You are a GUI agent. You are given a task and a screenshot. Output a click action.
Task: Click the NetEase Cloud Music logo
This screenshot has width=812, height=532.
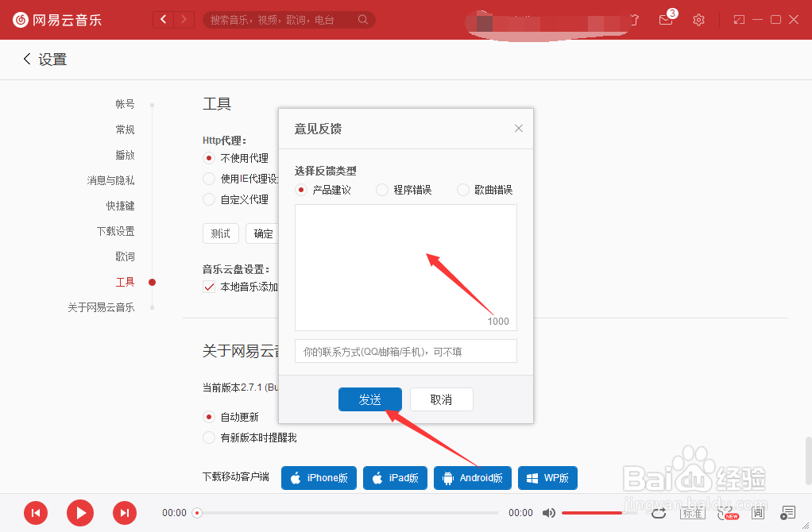pos(57,20)
